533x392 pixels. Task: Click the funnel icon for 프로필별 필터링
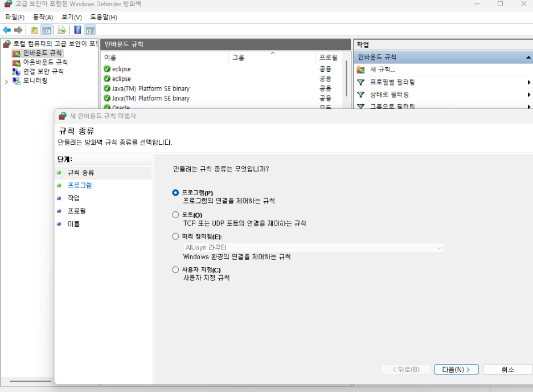point(360,82)
